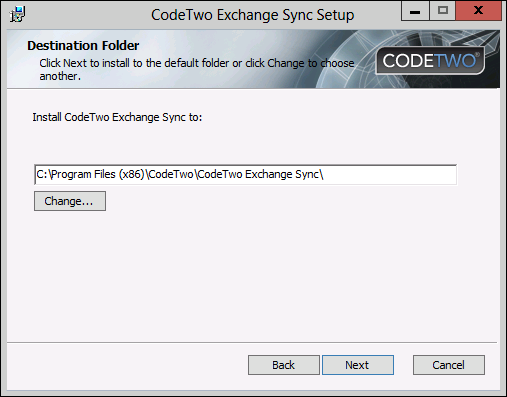Go Back to the previous setup step
The width and height of the screenshot is (507, 397).
(284, 365)
